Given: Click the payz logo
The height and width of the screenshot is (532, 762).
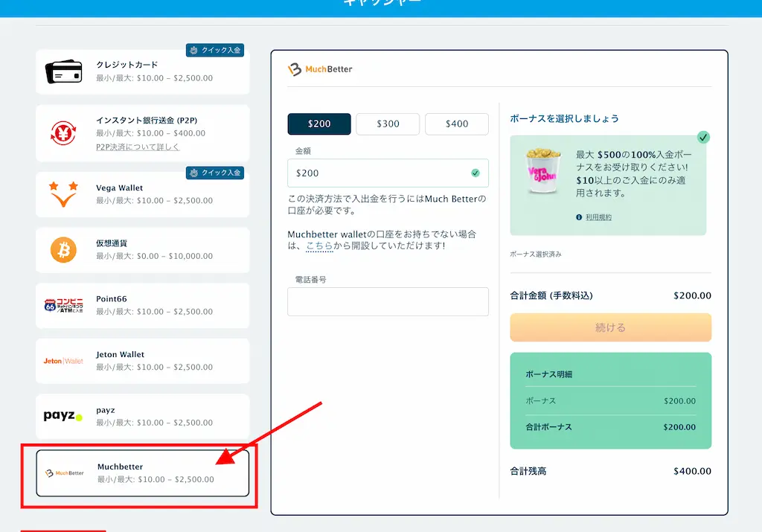Looking at the screenshot, I should click(x=63, y=416).
